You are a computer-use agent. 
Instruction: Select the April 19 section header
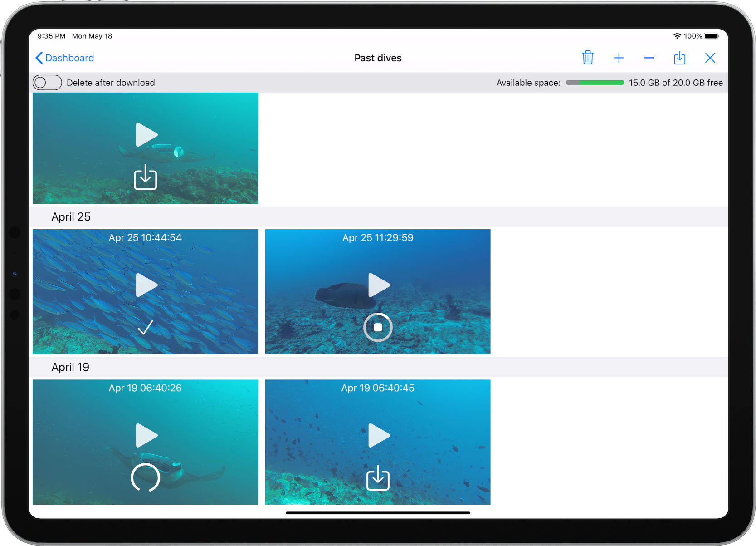(x=70, y=367)
